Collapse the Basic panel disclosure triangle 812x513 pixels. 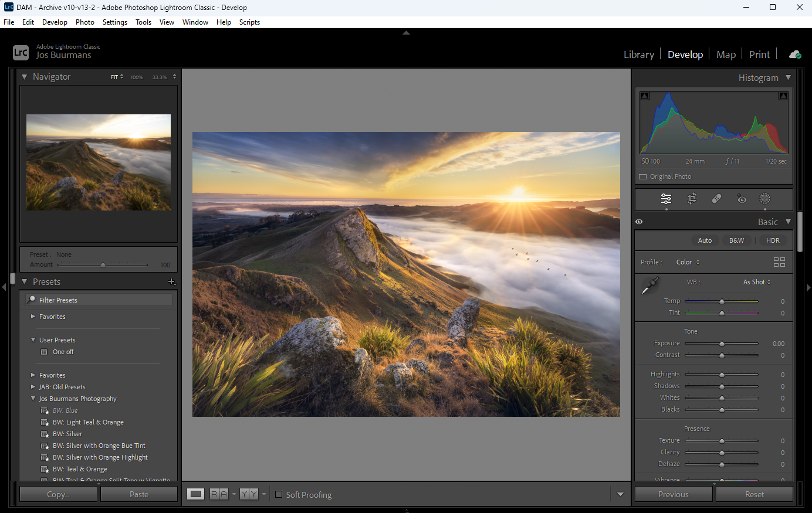click(789, 222)
